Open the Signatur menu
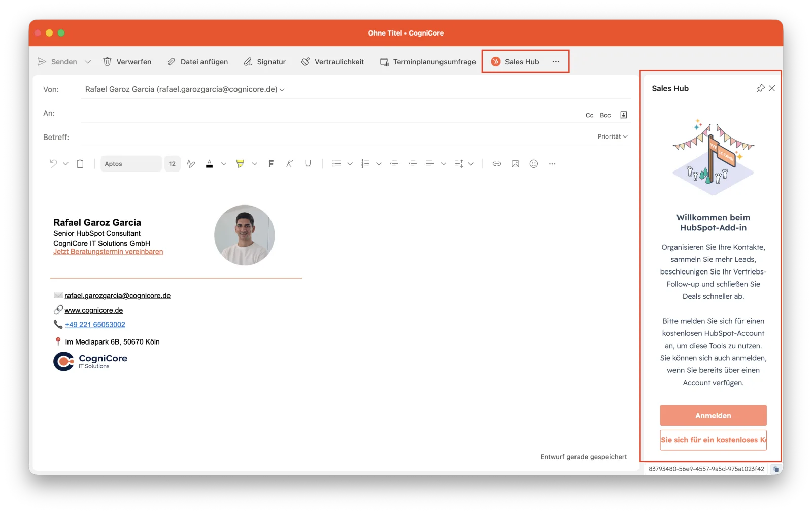The width and height of the screenshot is (812, 513). coord(264,62)
